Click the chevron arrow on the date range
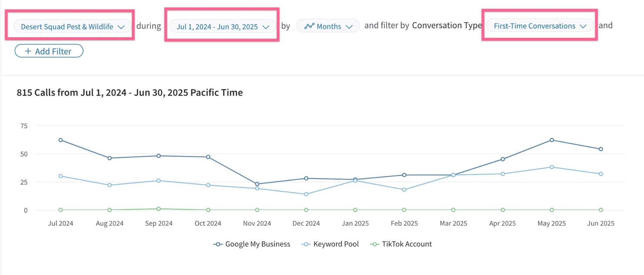The image size is (644, 275). click(266, 27)
